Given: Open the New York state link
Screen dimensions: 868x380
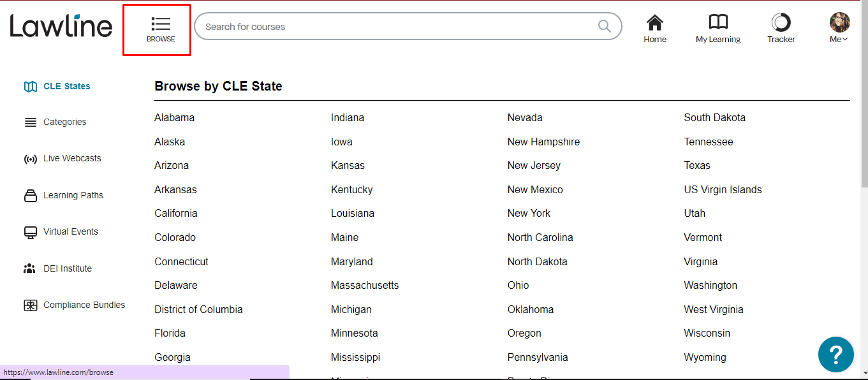Looking at the screenshot, I should [529, 213].
